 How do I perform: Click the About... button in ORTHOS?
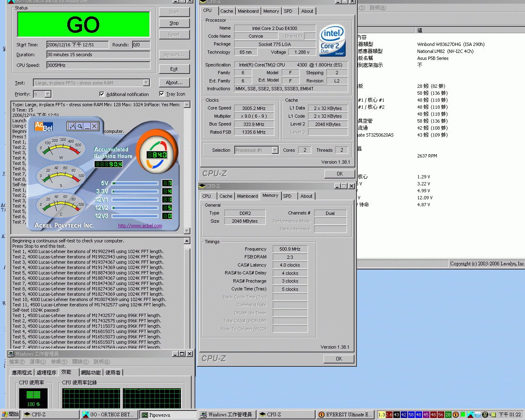174,82
